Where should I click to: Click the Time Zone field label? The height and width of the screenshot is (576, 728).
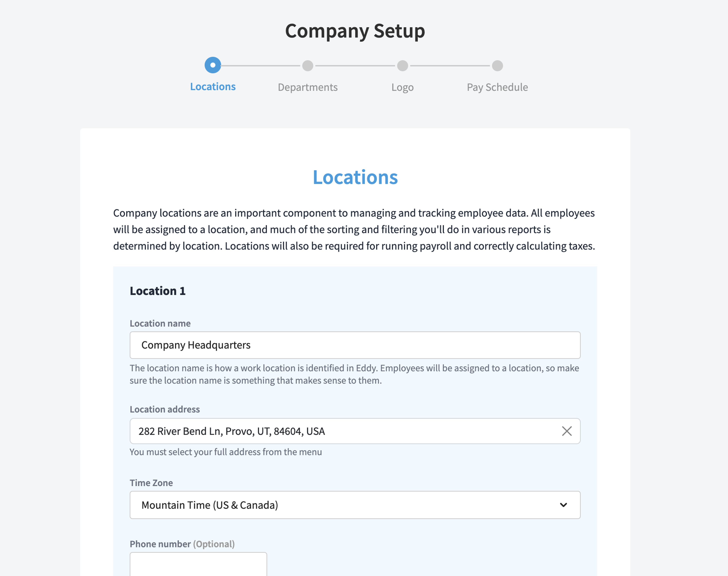(x=151, y=483)
